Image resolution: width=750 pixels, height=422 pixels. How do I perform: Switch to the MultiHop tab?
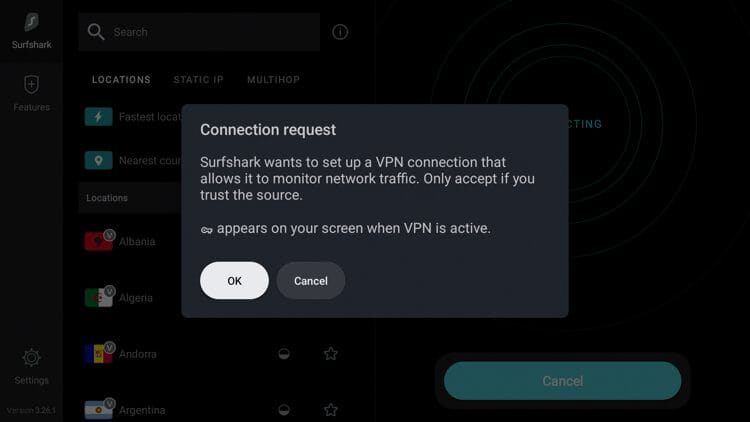(x=274, y=80)
